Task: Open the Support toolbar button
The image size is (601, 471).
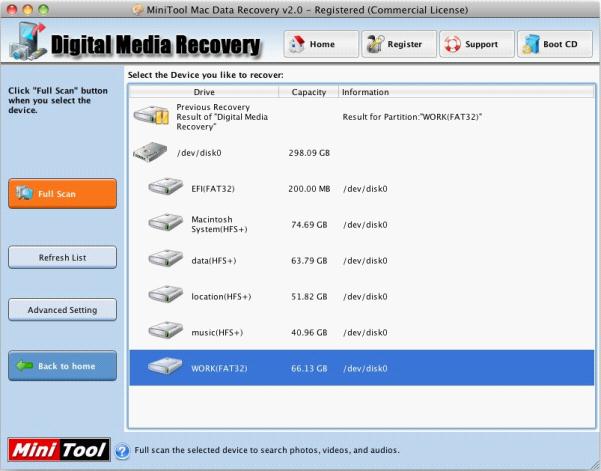Action: coord(477,44)
